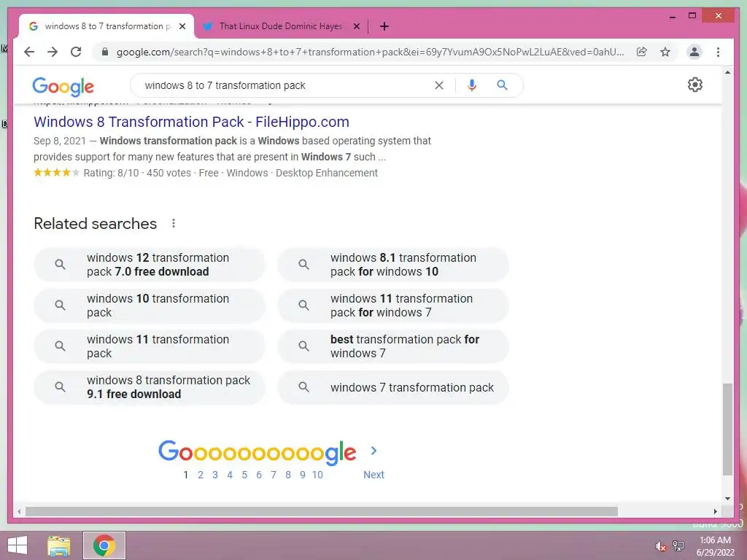Open the Chrome three-dot menu
The height and width of the screenshot is (560, 747).
point(718,52)
